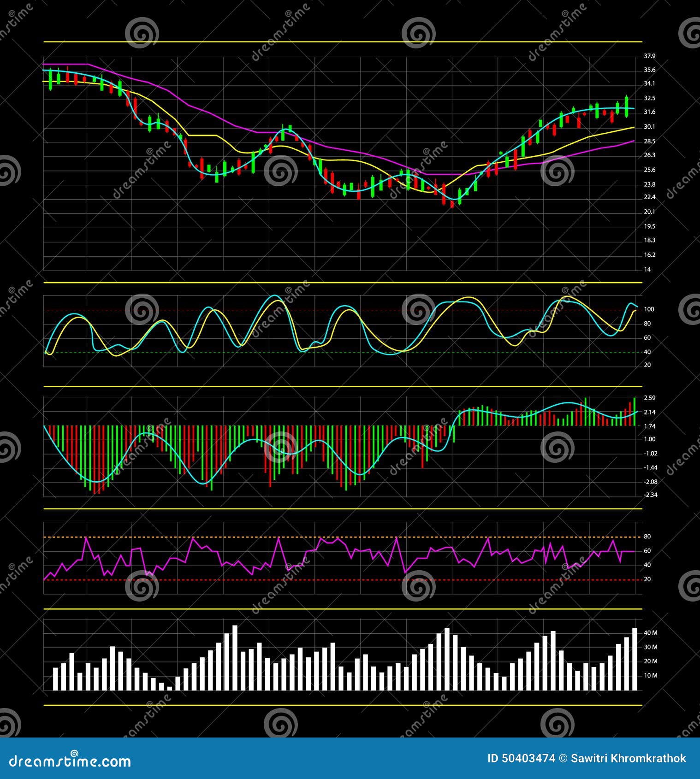Click the -1.44 value on MACD axis

650,468
